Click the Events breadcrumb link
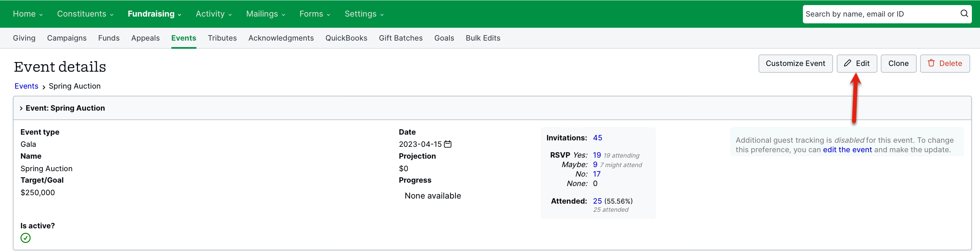The height and width of the screenshot is (251, 980). tap(26, 86)
